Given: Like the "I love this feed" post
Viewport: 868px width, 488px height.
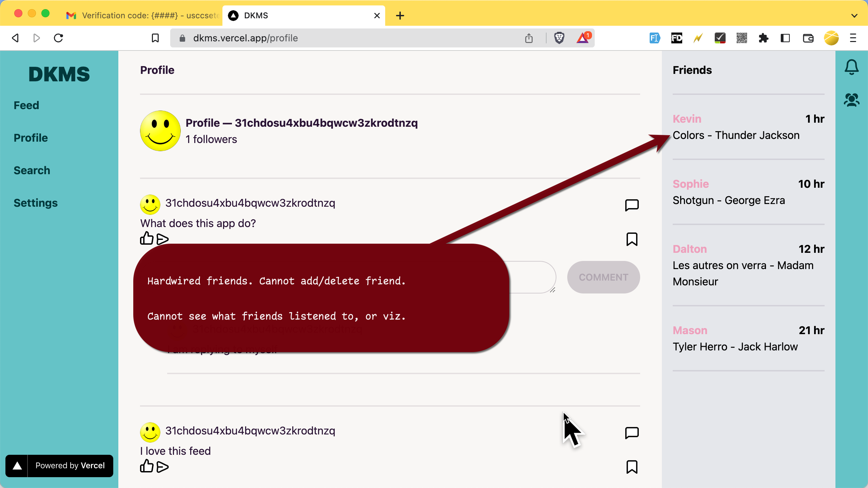Looking at the screenshot, I should point(146,467).
